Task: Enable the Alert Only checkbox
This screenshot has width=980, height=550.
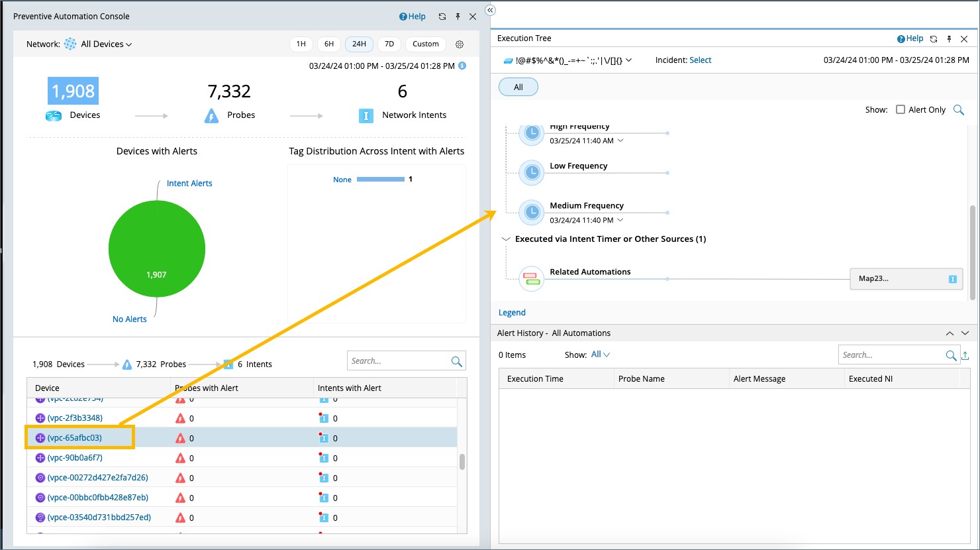Action: click(x=901, y=110)
